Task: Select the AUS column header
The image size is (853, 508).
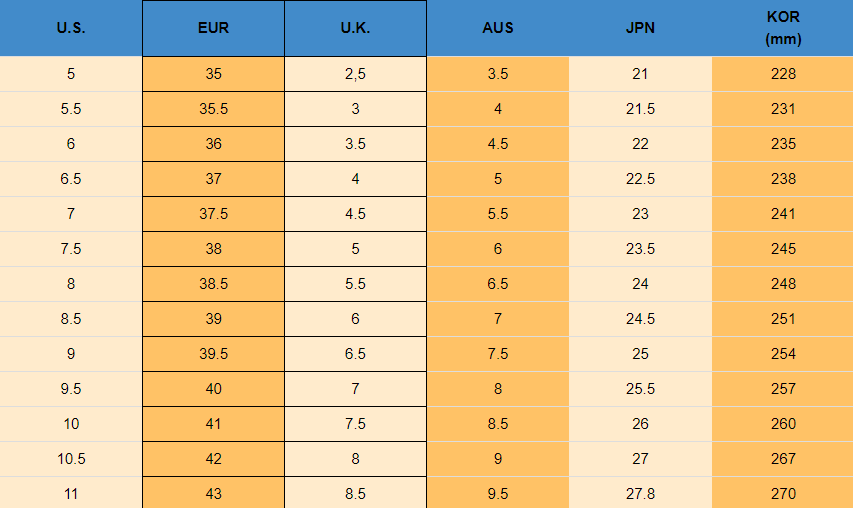Action: click(497, 28)
